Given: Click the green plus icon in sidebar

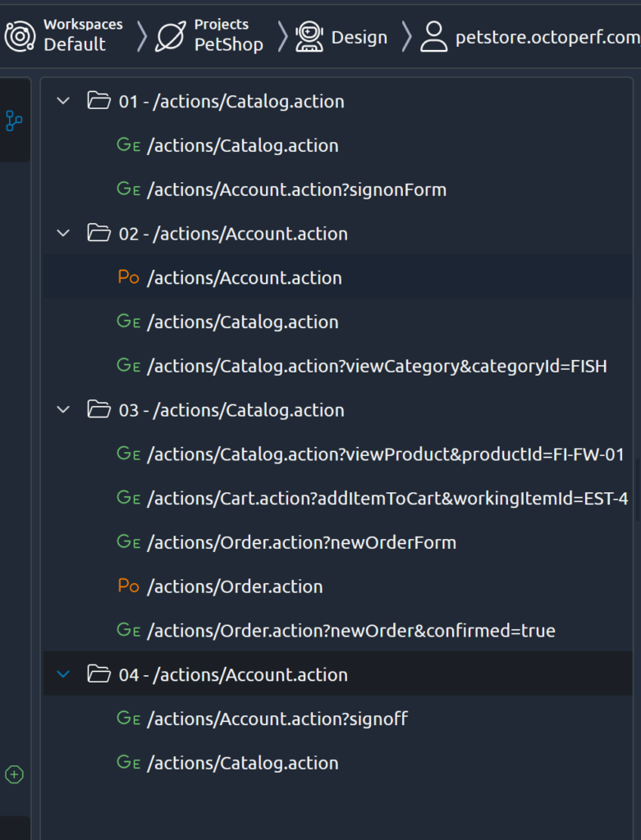Looking at the screenshot, I should 14,774.
